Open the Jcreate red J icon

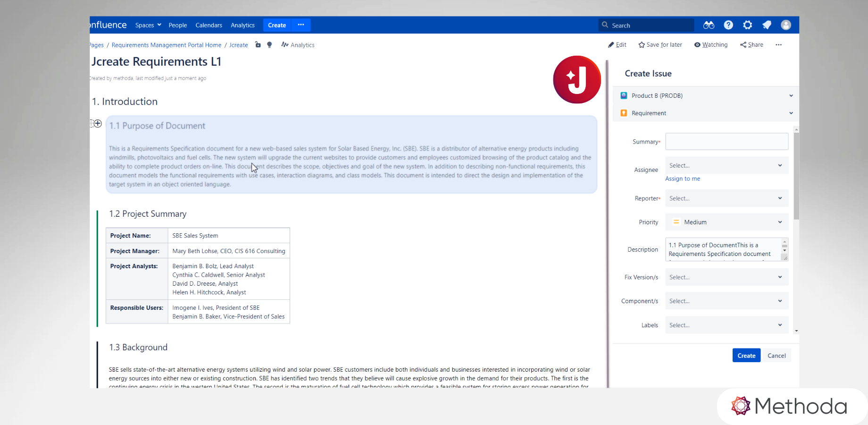point(576,79)
